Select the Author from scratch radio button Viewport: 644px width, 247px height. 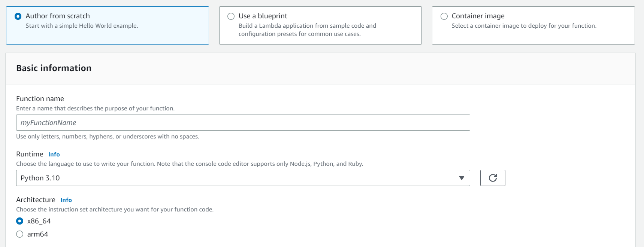pos(18,16)
